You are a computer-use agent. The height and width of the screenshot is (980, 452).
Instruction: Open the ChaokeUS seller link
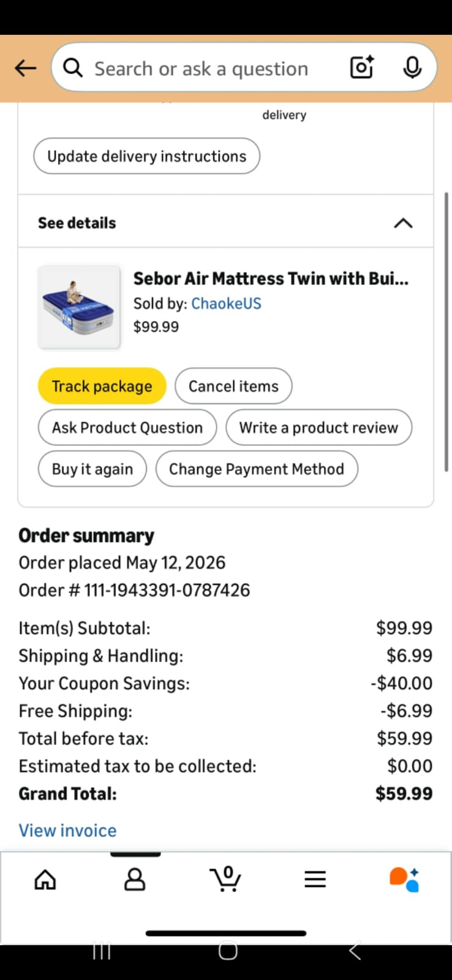pyautogui.click(x=227, y=304)
